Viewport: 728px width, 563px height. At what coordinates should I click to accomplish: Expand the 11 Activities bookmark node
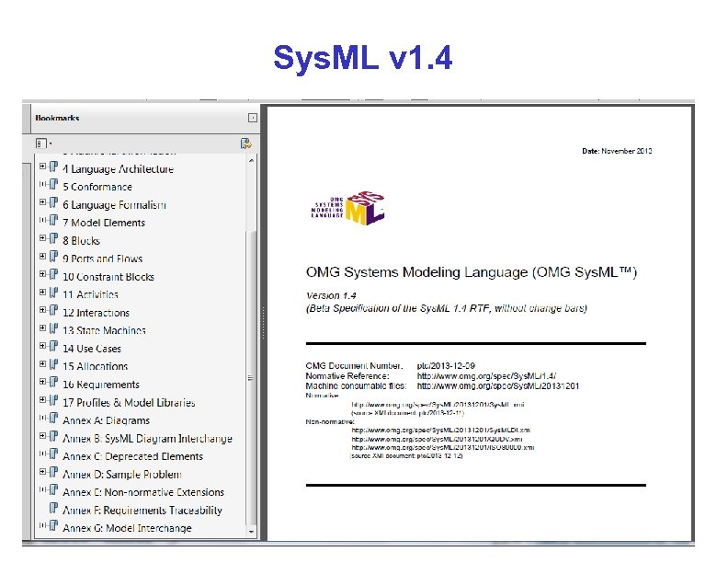(x=42, y=293)
